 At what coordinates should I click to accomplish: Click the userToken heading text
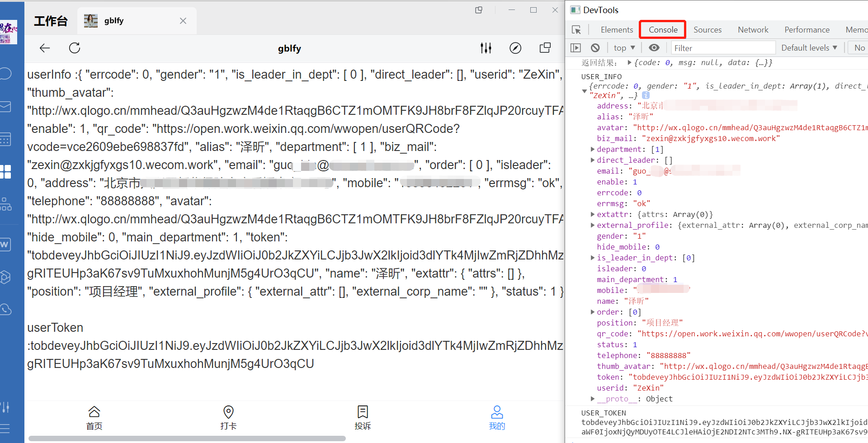[55, 327]
